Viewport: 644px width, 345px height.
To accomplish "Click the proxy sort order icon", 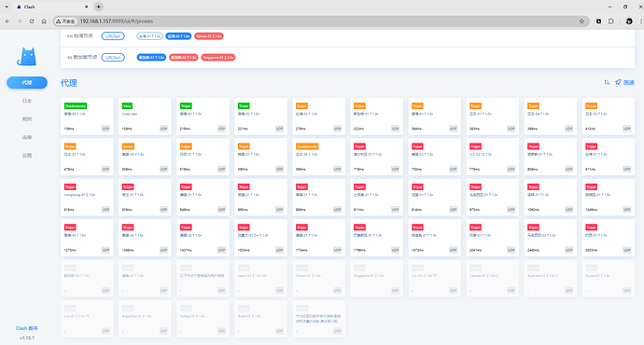I will 607,82.
